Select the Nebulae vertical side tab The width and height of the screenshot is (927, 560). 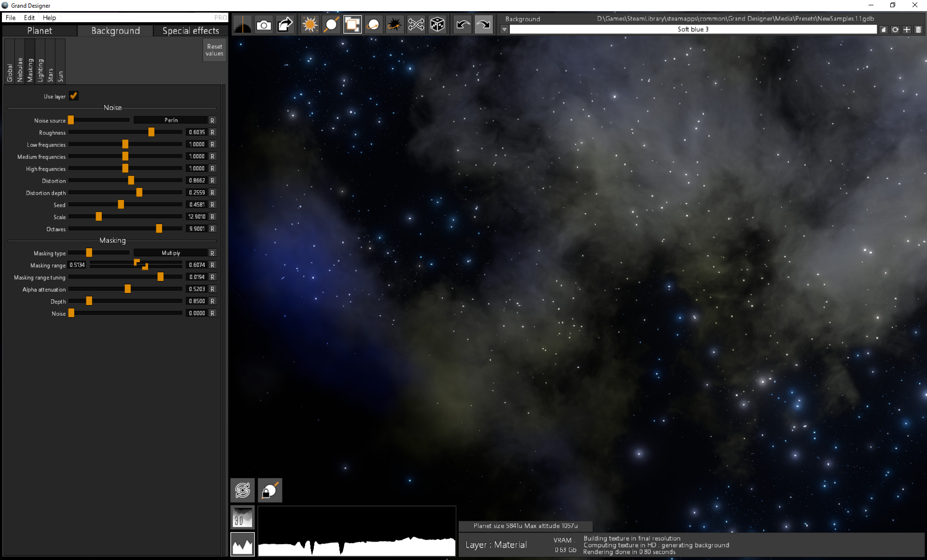coord(20,68)
